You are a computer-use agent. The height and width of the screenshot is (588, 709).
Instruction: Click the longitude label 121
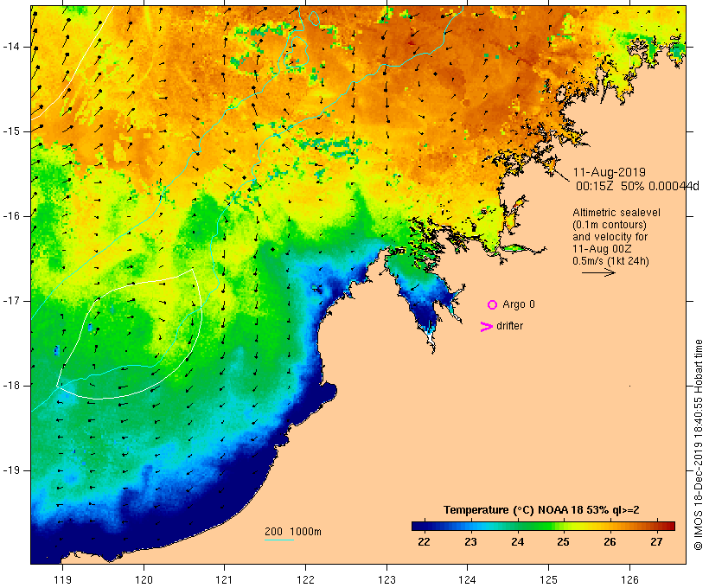click(224, 579)
